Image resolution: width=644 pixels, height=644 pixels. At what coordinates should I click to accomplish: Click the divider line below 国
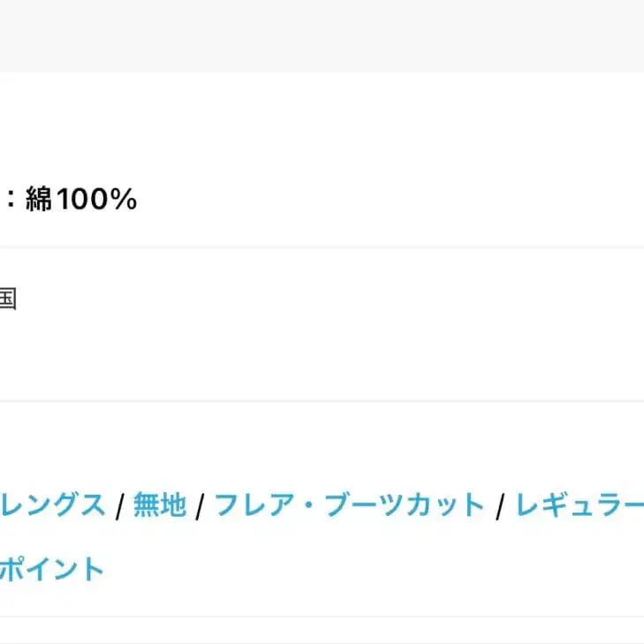click(x=322, y=401)
